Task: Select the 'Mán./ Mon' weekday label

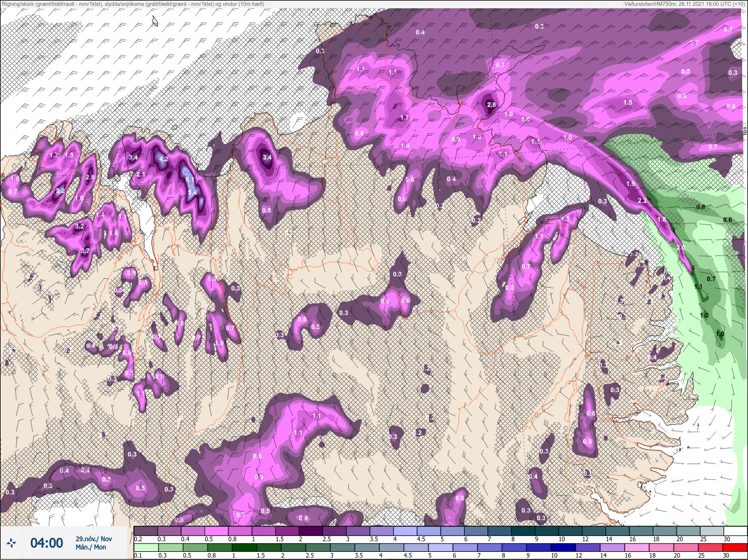Action: 91,547
